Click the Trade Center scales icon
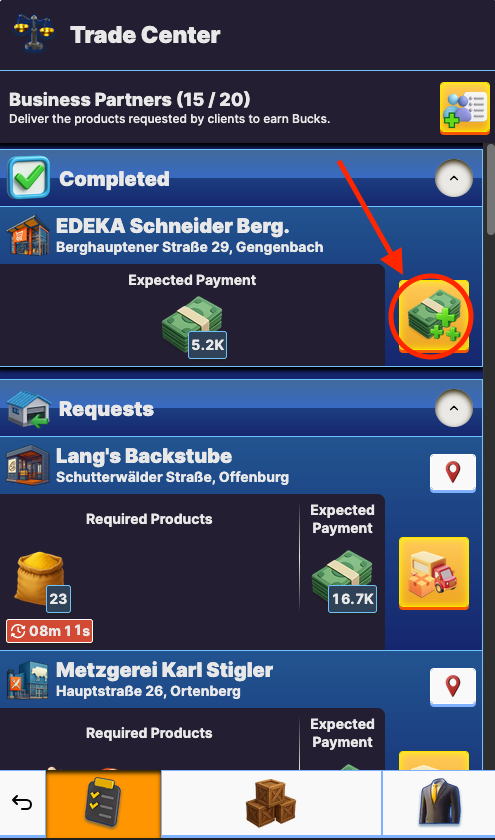495x840 pixels. tap(34, 32)
